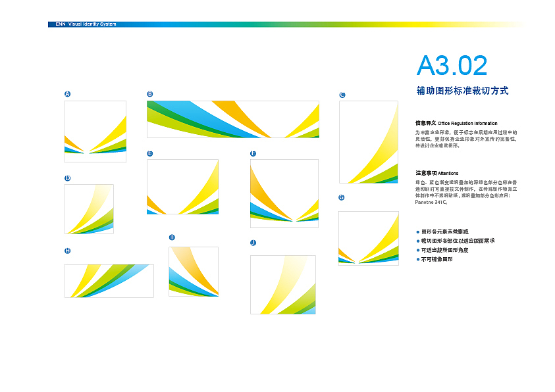This screenshot has width=555, height=392.
Task: Select horizontal strip thumbnail H
Action: 109,281
